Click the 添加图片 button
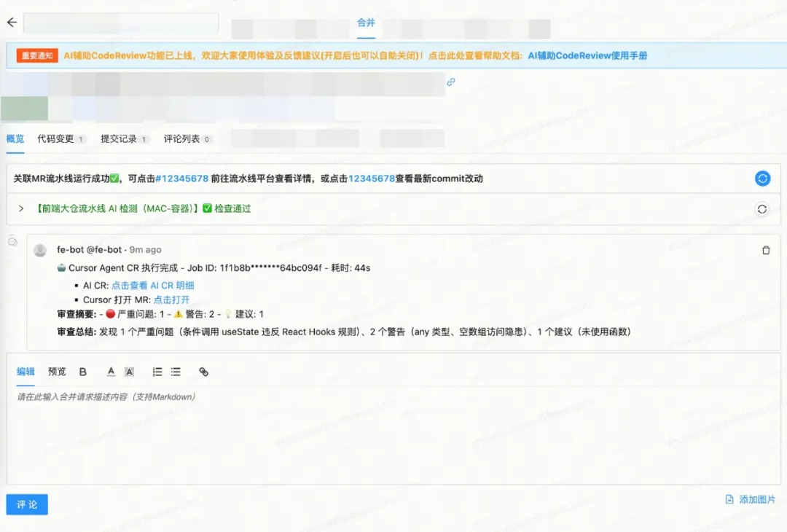This screenshot has width=787, height=532. 751,499
